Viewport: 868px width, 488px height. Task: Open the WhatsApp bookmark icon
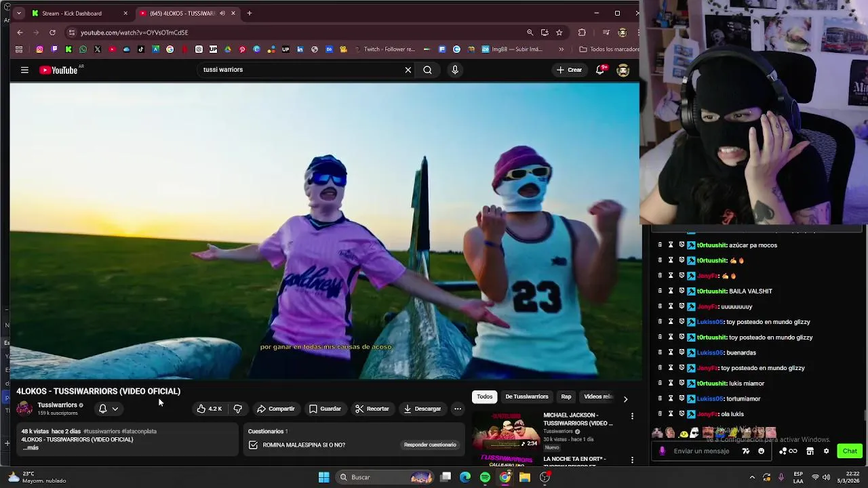click(x=83, y=49)
